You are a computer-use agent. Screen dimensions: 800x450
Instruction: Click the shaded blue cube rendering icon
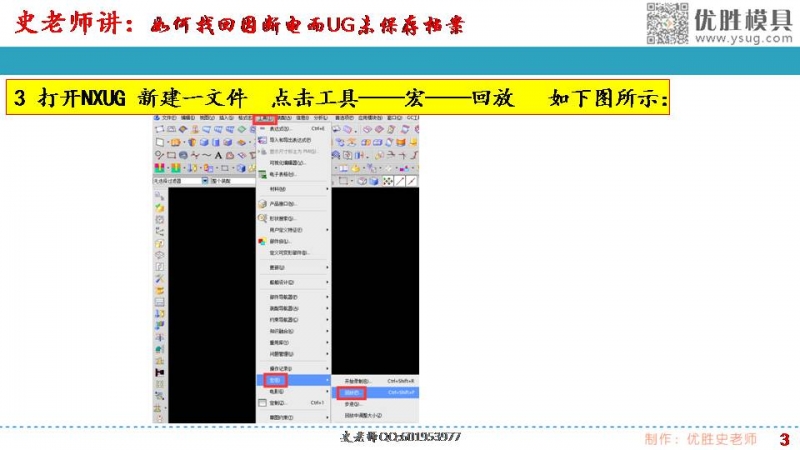coord(374,181)
